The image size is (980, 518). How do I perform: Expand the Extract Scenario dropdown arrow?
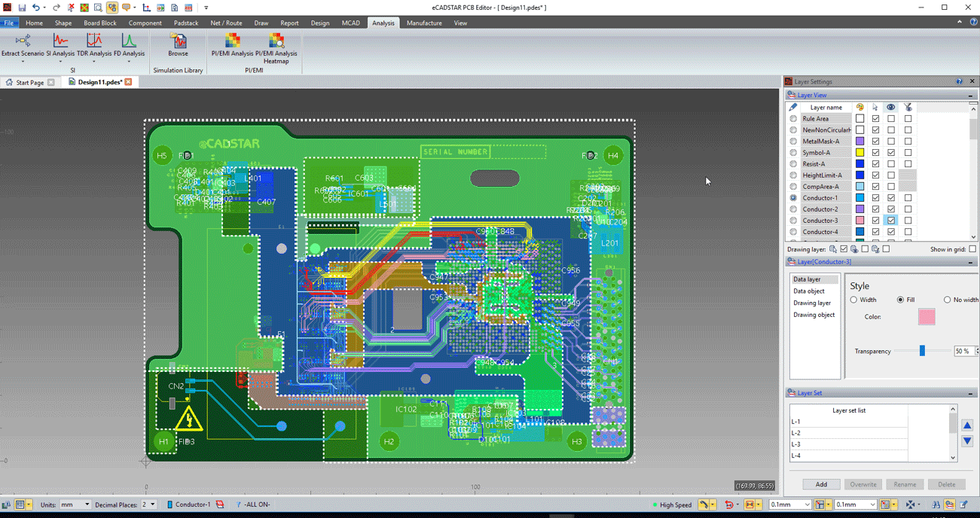click(x=23, y=62)
